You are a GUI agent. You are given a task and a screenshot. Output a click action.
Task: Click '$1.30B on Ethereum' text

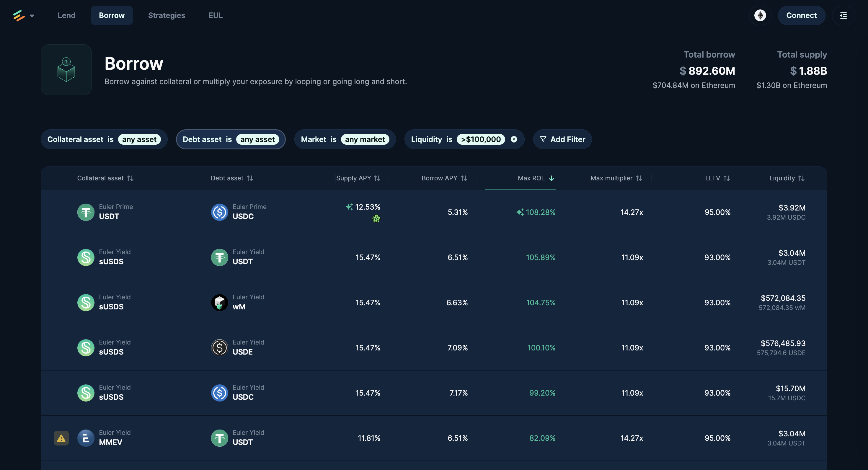tap(792, 85)
